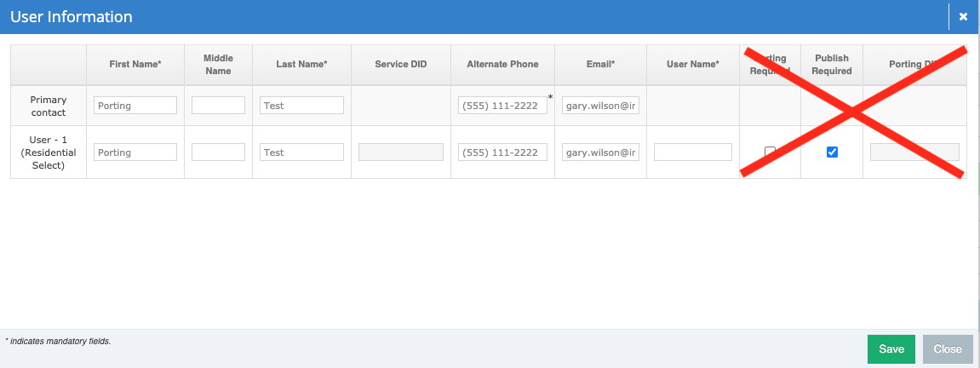Click User - 1 Porting DID field

pos(914,152)
